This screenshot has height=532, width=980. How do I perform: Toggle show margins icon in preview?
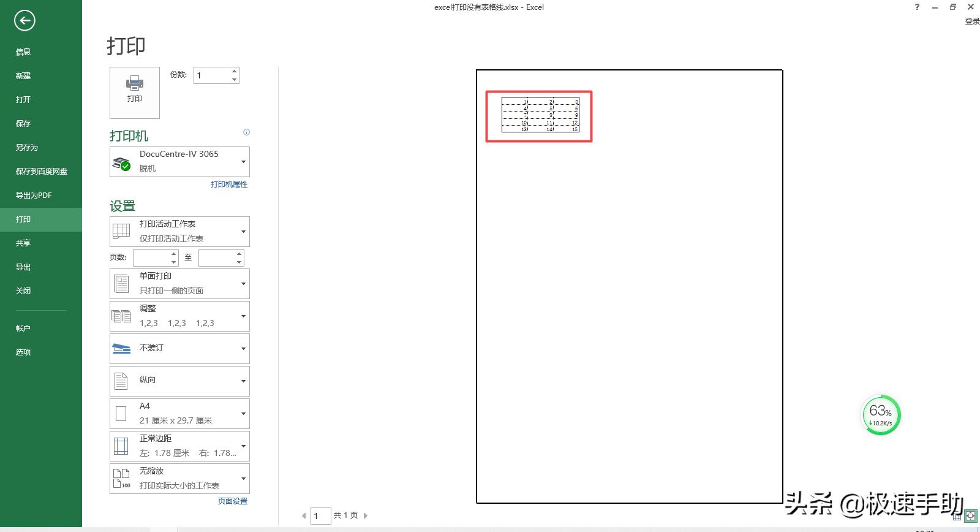[957, 516]
